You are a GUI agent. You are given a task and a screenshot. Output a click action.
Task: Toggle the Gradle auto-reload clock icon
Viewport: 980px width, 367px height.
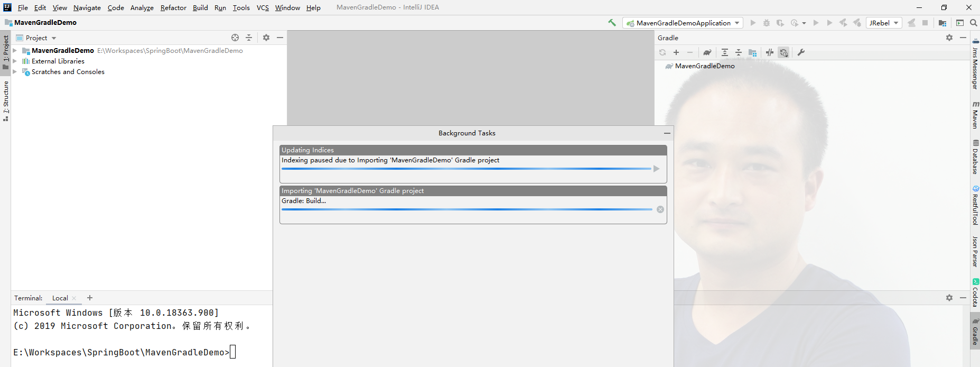click(x=784, y=52)
